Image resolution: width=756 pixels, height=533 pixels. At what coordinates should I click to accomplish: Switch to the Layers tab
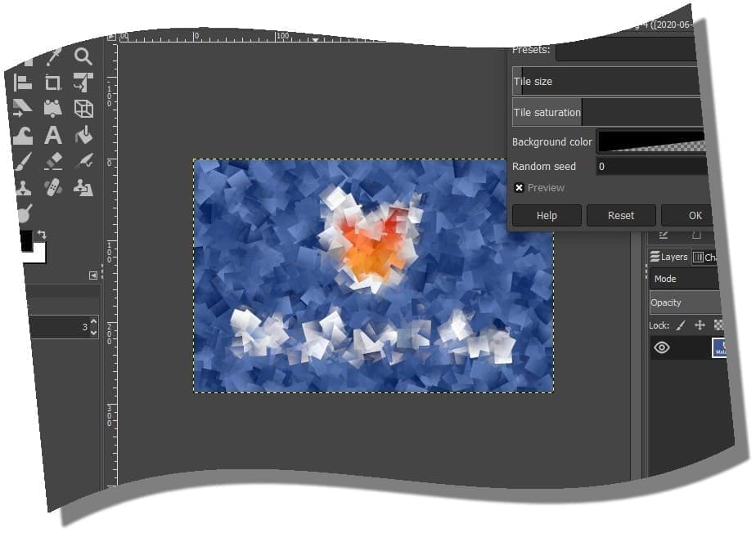[x=669, y=257]
